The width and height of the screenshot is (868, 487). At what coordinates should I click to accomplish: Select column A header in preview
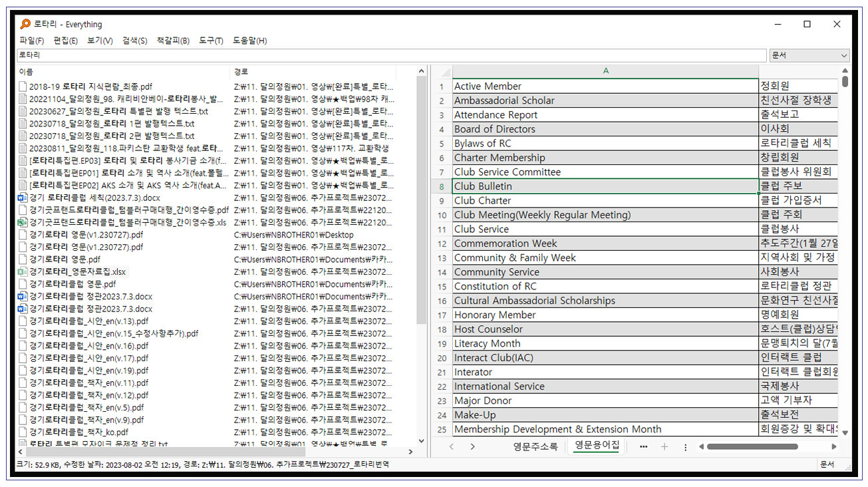pyautogui.click(x=605, y=71)
